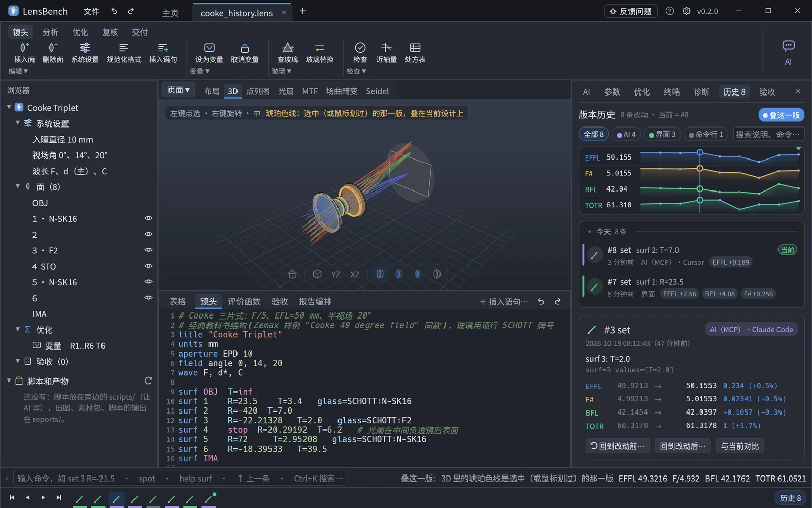
Task: Collapse the Cooke Triplet tree node
Action: 9,107
